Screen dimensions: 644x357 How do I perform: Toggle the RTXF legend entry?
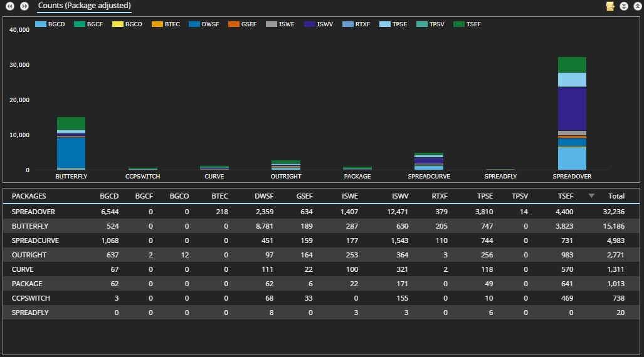click(356, 24)
